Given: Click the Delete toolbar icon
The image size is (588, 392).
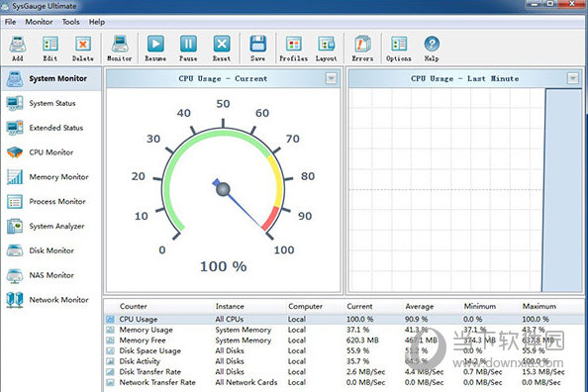Looking at the screenshot, I should coord(82,49).
